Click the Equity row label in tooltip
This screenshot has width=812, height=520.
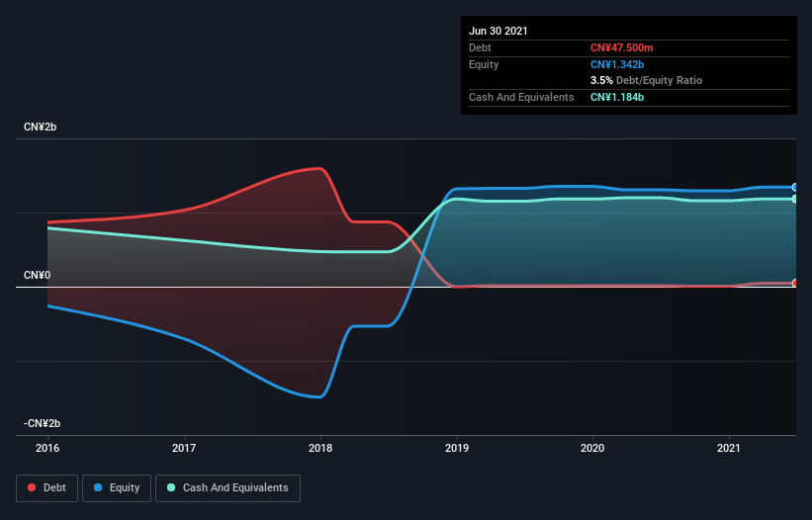[x=484, y=64]
